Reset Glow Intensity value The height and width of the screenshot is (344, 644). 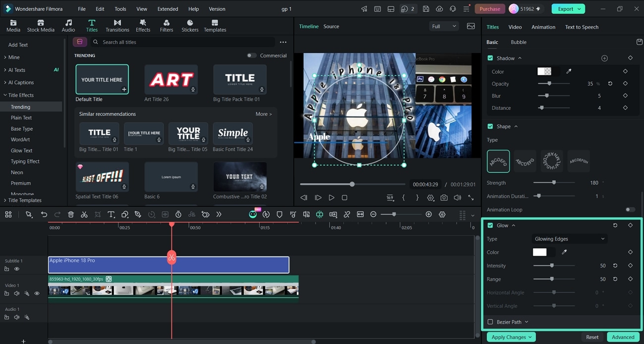tap(615, 265)
